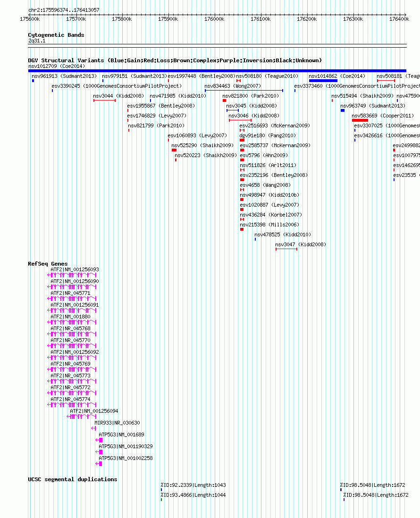Click nsv821800 (Park2010) label

click(x=251, y=96)
